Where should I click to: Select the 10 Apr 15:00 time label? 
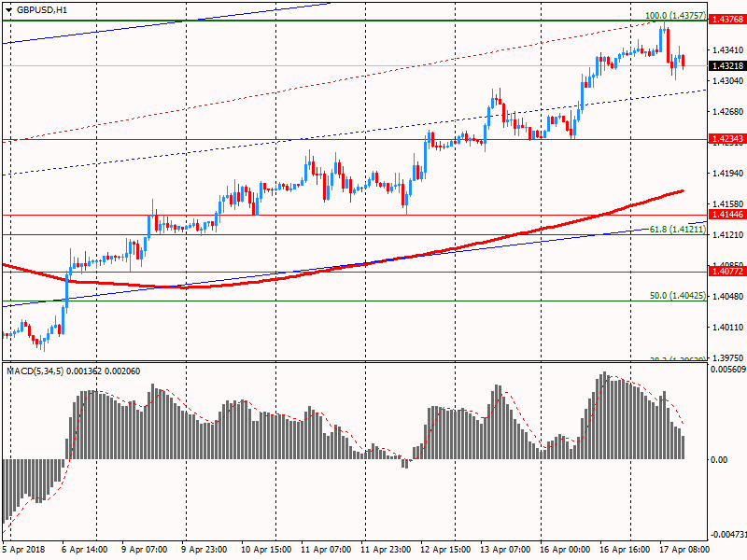pyautogui.click(x=266, y=550)
